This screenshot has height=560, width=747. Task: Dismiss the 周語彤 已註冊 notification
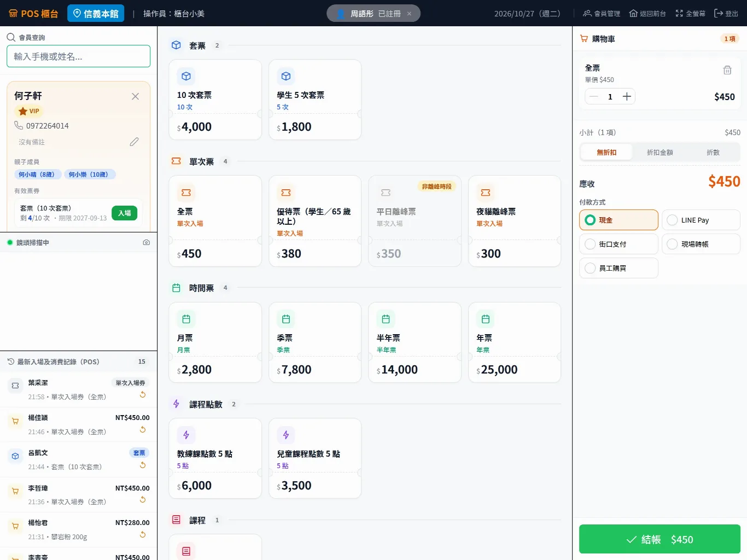[x=409, y=14]
